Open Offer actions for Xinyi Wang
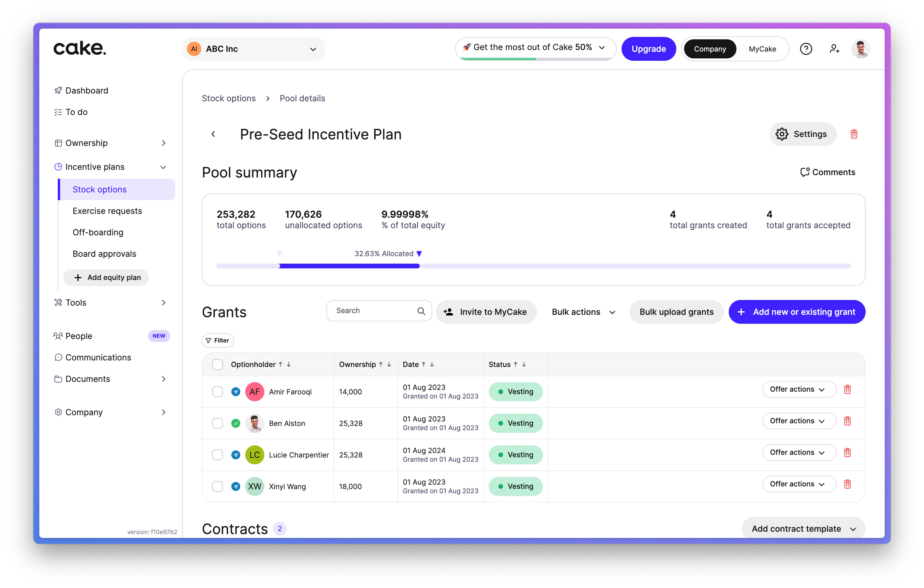This screenshot has width=924, height=588. [798, 484]
